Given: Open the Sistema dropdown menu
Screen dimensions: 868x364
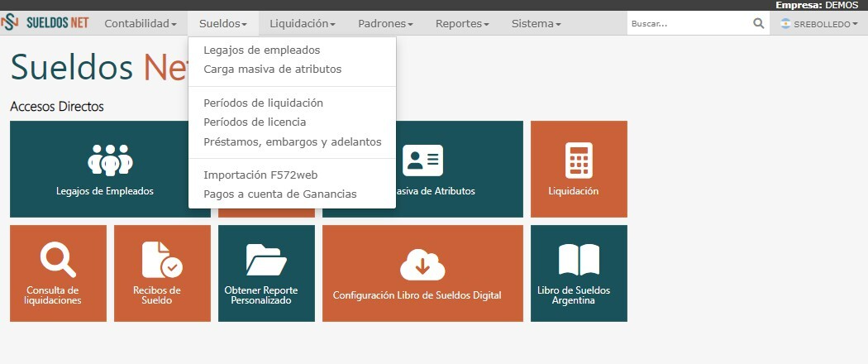Looking at the screenshot, I should point(536,24).
